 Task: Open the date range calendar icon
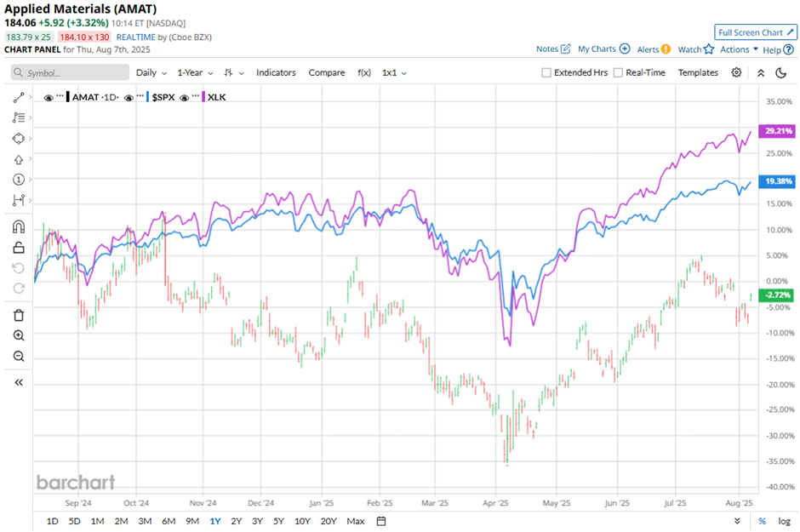(381, 521)
